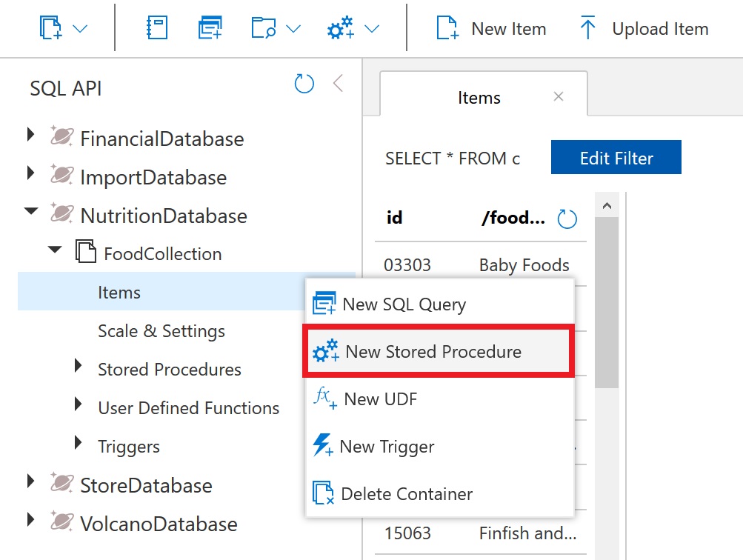Refresh the SQL API tree via refresh icon

pyautogui.click(x=304, y=84)
